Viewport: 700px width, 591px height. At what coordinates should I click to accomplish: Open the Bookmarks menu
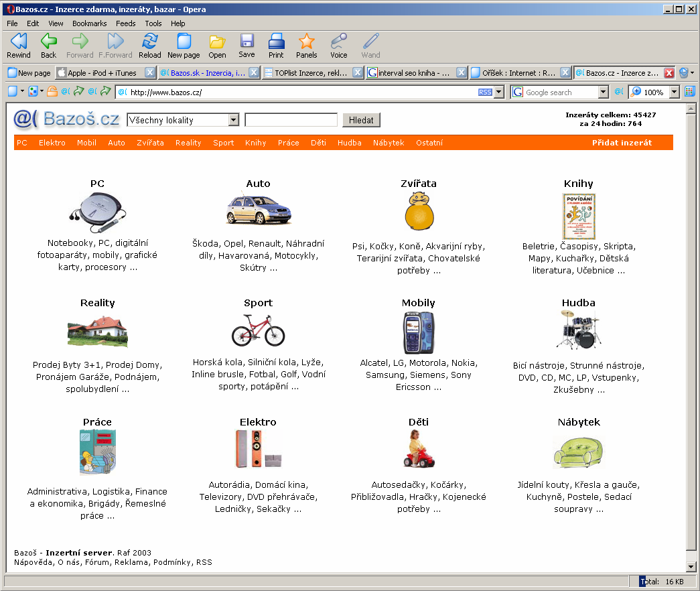pos(89,23)
